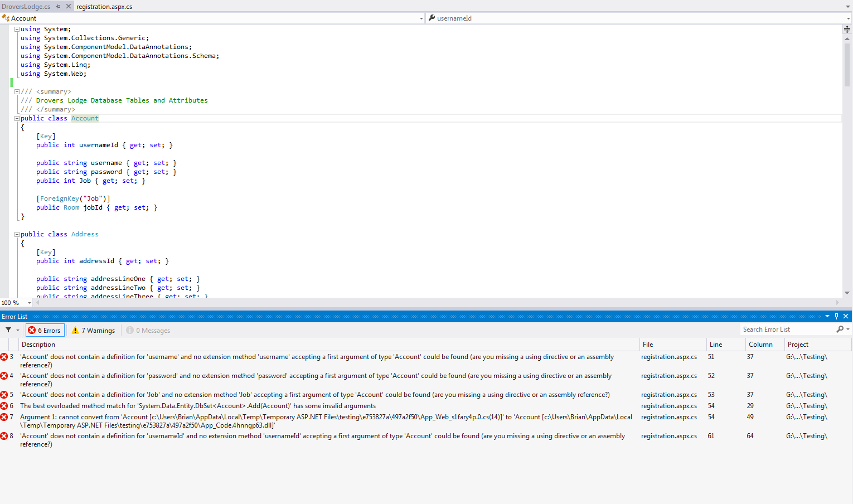
Task: Click the editor split-window handle icon
Action: click(x=847, y=29)
